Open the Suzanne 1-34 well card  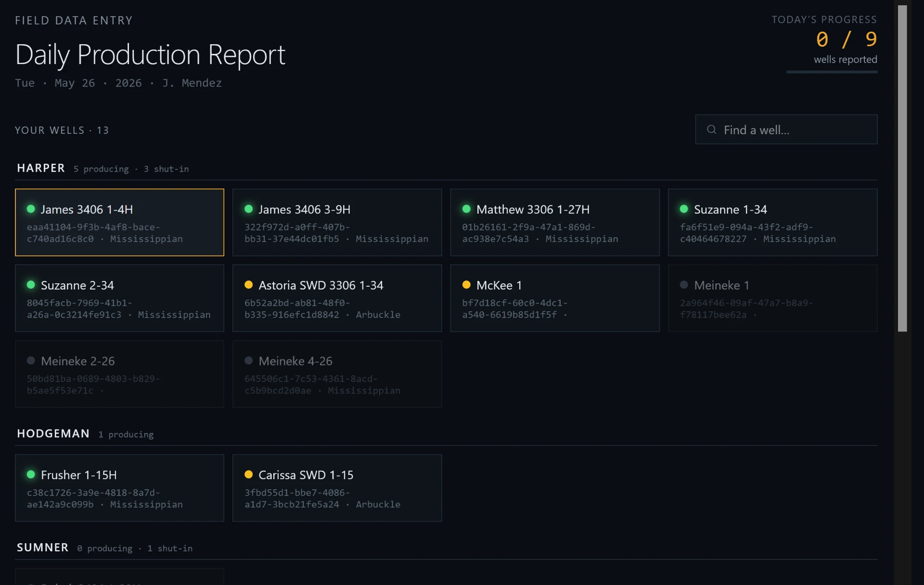tap(772, 222)
